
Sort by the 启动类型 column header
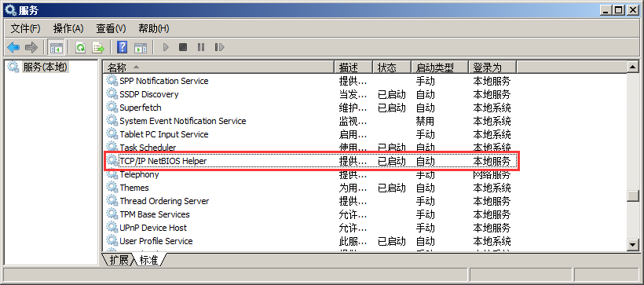point(440,67)
